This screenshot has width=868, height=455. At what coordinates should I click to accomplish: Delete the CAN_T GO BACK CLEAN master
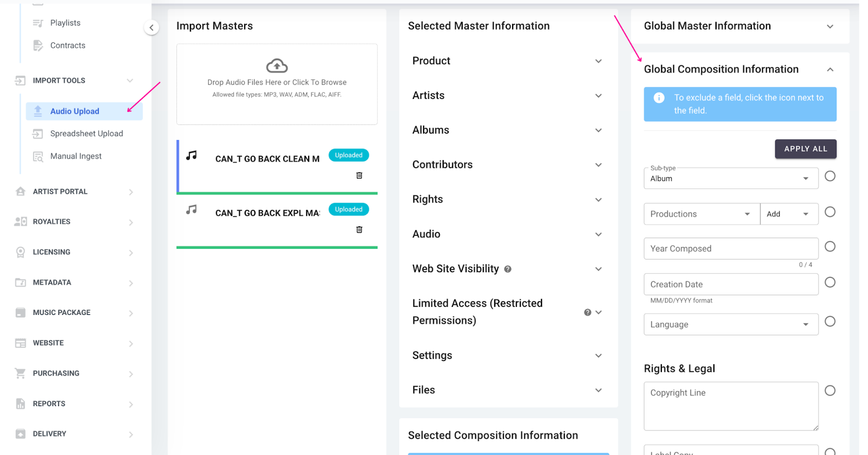tap(359, 175)
